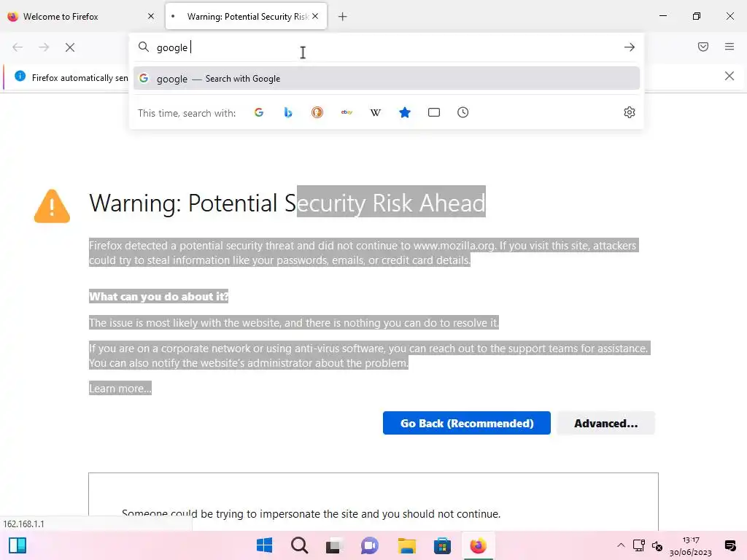The width and height of the screenshot is (747, 560).
Task: Search with eBay engine icon
Action: 347,112
